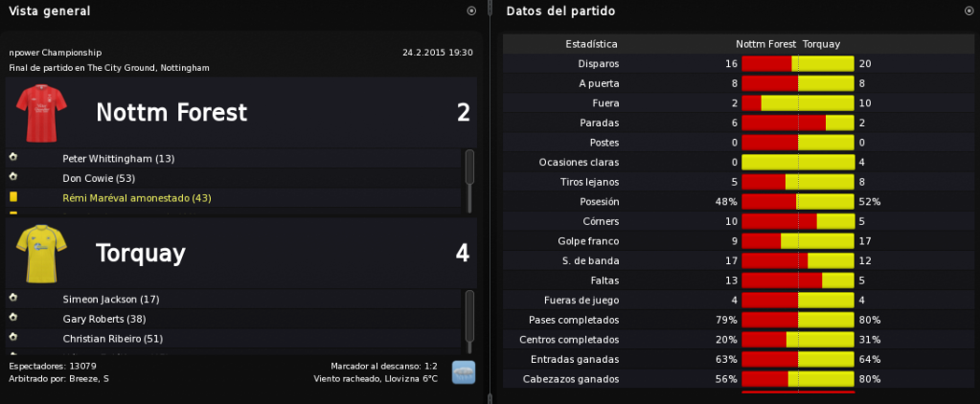Select the Nottm Forest team name
This screenshot has width=980, height=404.
[171, 113]
